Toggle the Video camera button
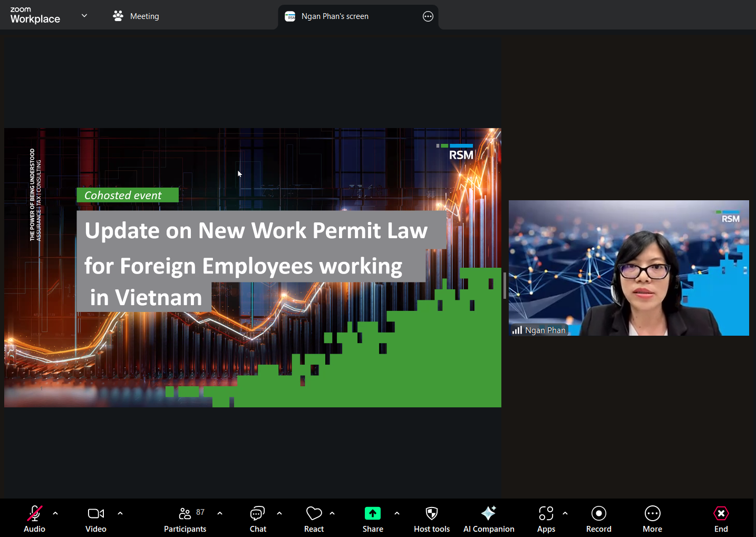Screen dimensions: 756x537 [x=96, y=519]
